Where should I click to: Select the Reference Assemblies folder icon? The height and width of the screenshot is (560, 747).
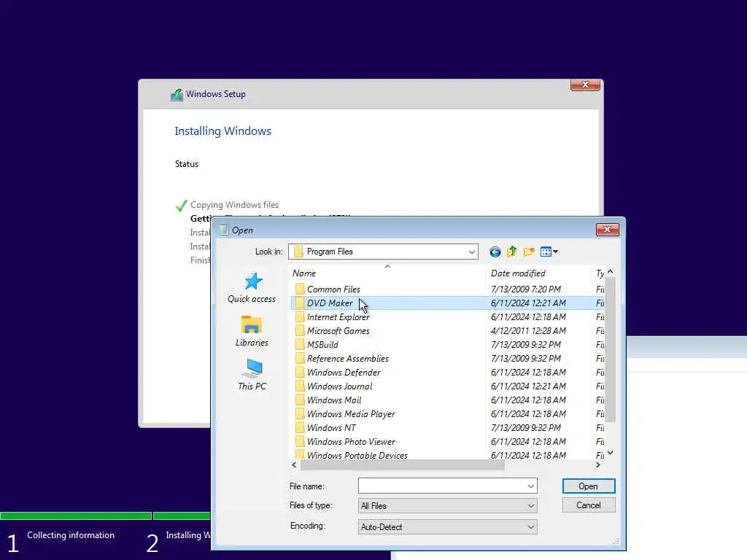[300, 358]
